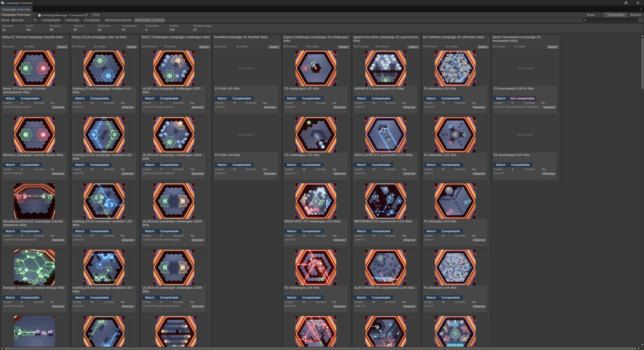Viewport: 644px width, 350px height.
Task: Click the CampaignManager object field
Action: (x=63, y=15)
